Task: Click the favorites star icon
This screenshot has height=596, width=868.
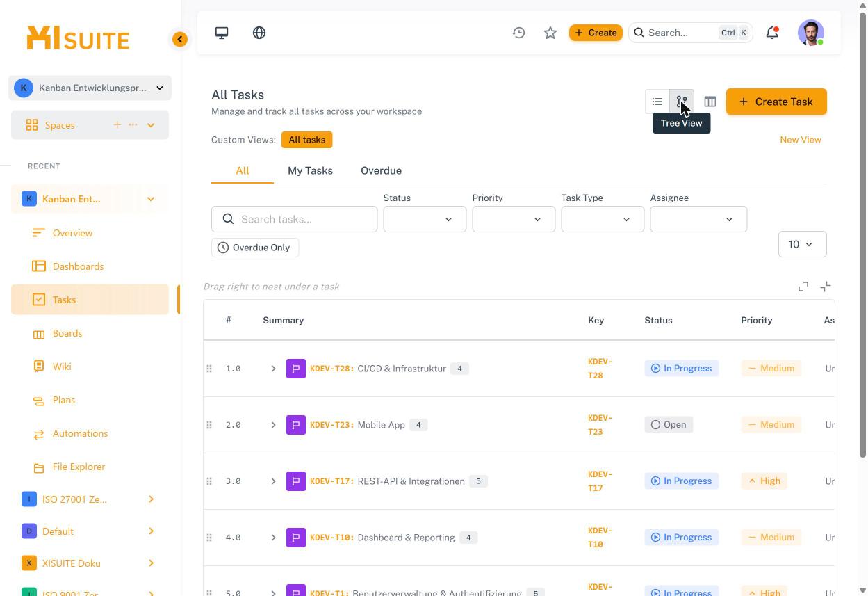Action: [550, 33]
